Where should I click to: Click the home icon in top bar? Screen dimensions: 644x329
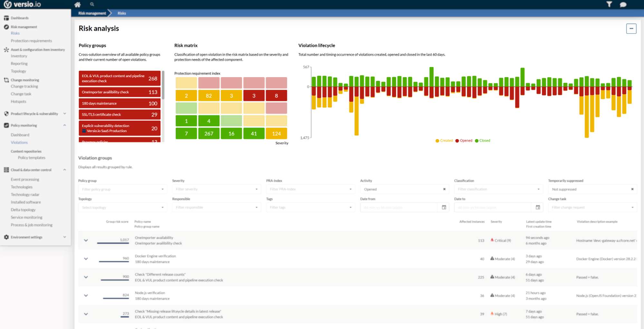pyautogui.click(x=77, y=5)
